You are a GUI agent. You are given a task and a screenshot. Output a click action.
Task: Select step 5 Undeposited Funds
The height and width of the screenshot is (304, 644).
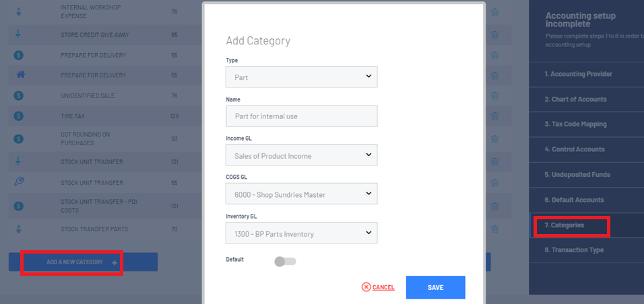pos(577,175)
